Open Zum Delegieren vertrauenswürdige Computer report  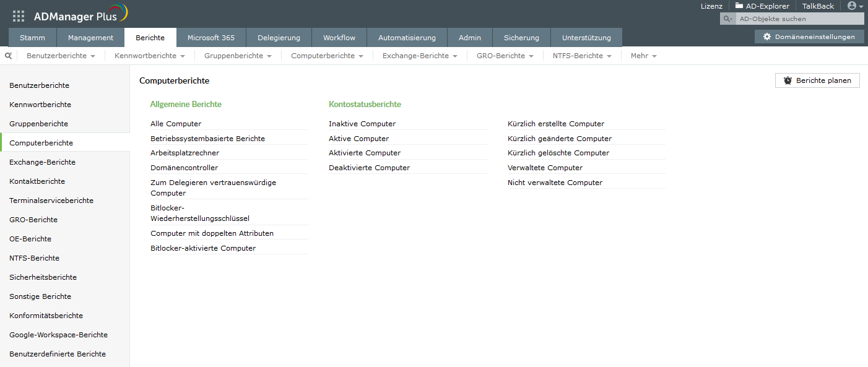click(x=213, y=188)
